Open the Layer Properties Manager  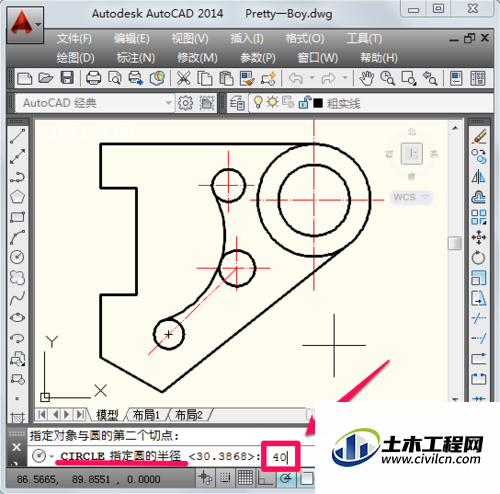point(237,103)
